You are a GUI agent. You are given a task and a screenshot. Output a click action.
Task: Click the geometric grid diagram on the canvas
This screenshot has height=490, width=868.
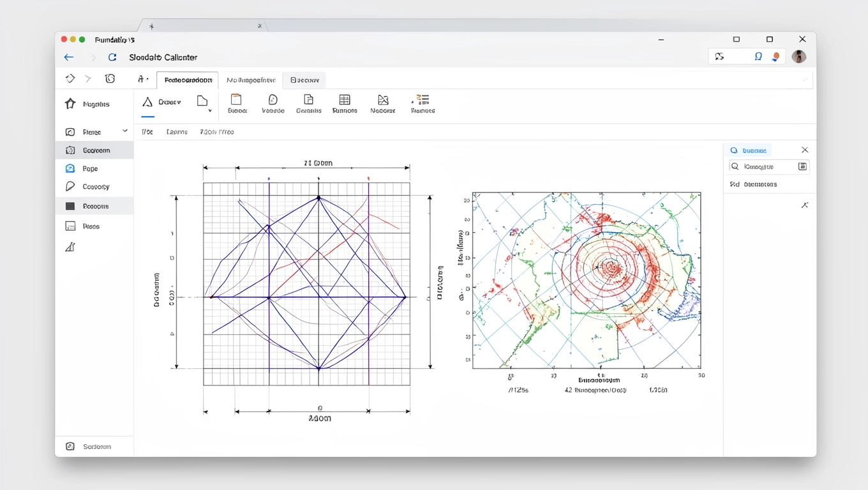click(x=306, y=284)
